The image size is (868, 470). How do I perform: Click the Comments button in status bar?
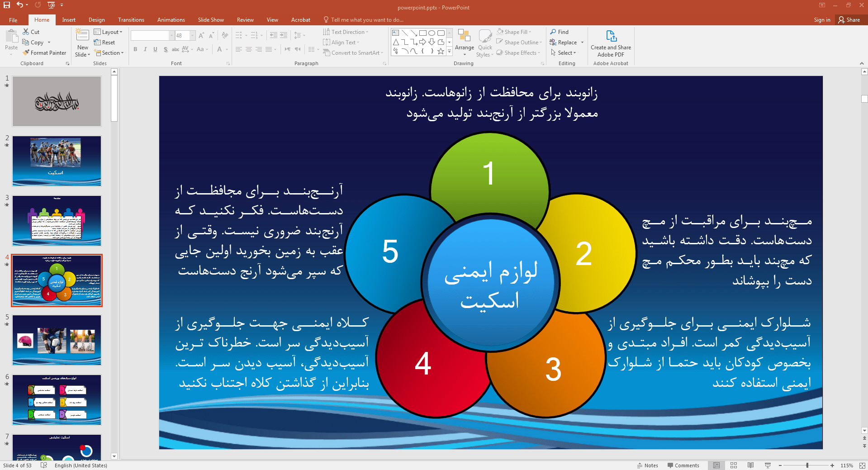point(683,465)
